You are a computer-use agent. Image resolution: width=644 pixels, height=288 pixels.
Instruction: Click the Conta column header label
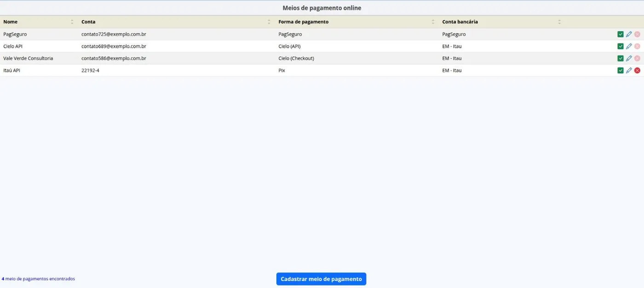tap(88, 22)
